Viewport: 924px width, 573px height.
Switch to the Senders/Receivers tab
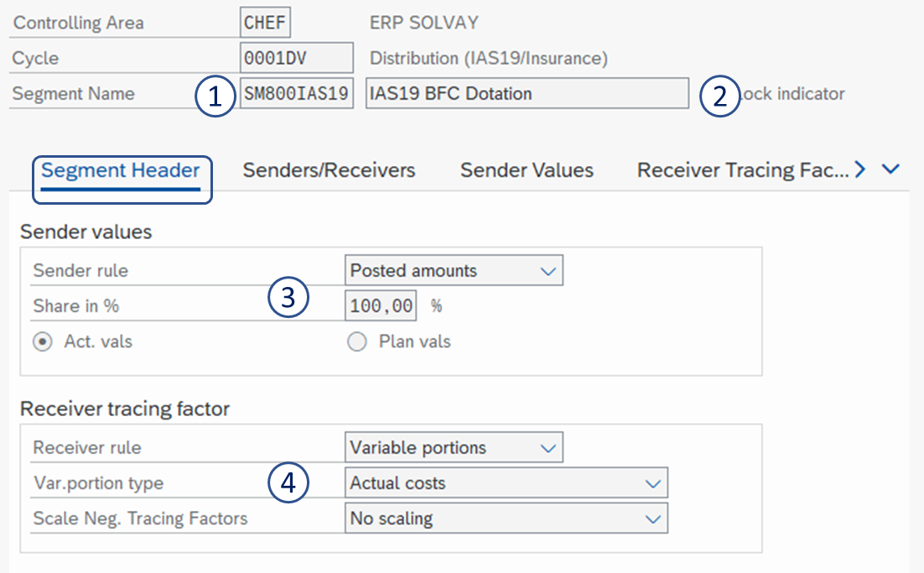pos(329,170)
